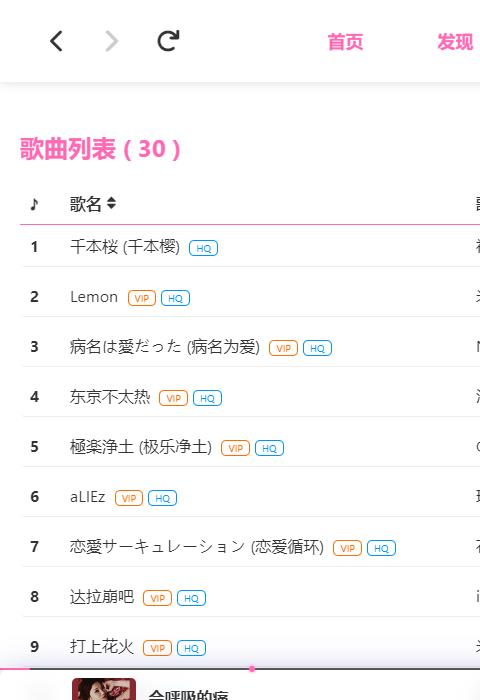Screen dimensions: 480x700
Task: Switch to the 发现 tab
Action: click(x=455, y=42)
